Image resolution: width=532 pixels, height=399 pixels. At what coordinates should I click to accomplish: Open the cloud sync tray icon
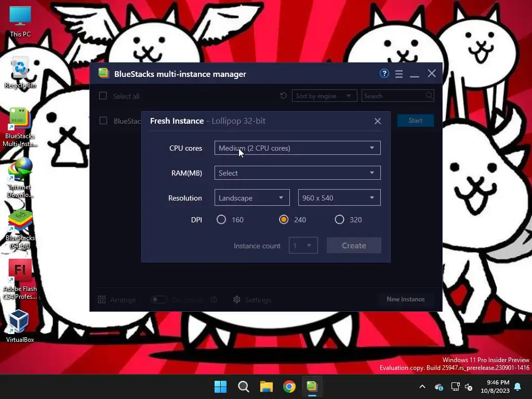(439, 387)
